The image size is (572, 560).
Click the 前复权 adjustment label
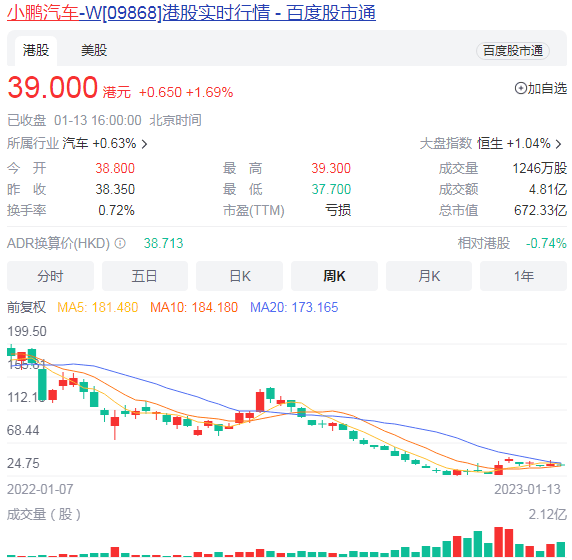tap(27, 308)
